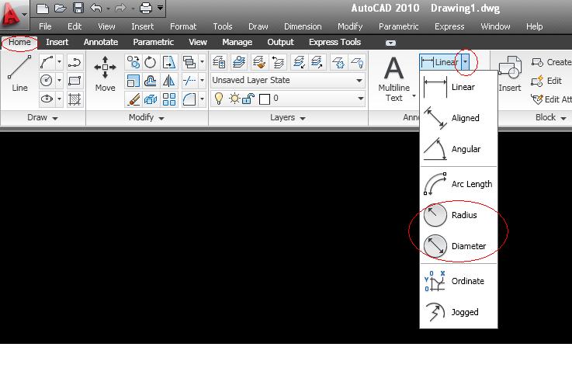572x392 pixels.
Task: Click the Scale tool icon
Action: 133,80
